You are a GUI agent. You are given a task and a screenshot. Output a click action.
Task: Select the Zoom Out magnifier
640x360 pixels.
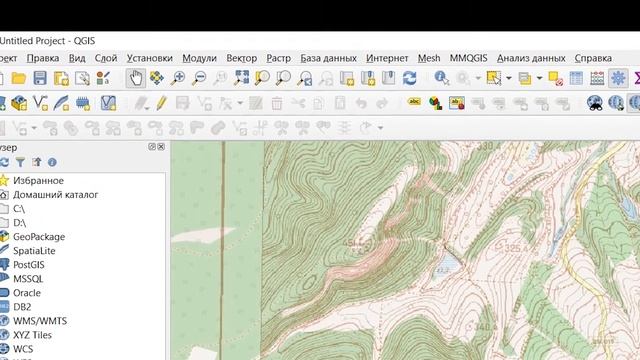pyautogui.click(x=199, y=78)
